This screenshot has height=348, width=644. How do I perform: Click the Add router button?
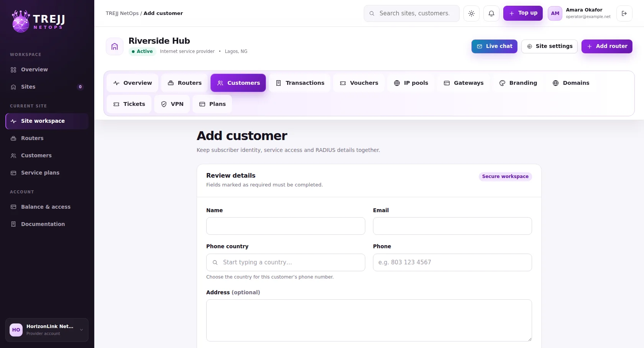pos(607,46)
